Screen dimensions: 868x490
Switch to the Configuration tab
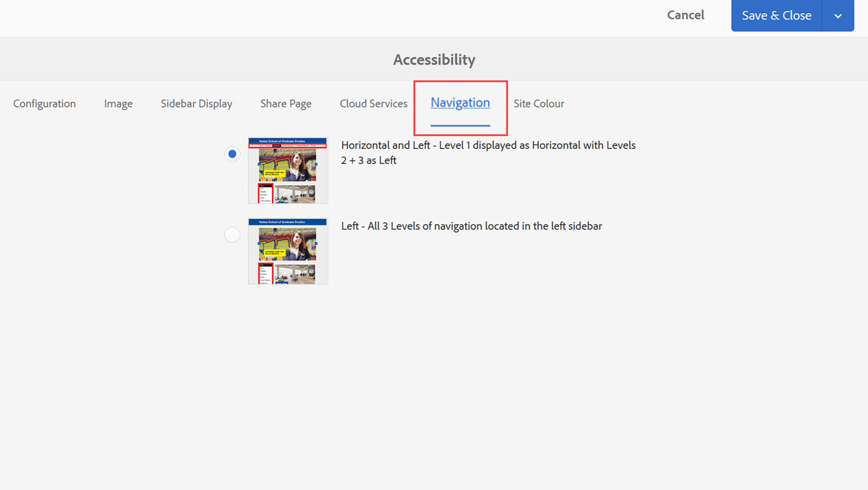[44, 103]
